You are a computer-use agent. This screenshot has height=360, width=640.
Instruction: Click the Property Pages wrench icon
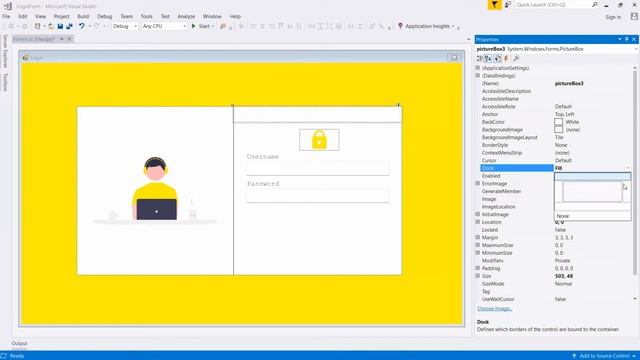[x=516, y=59]
